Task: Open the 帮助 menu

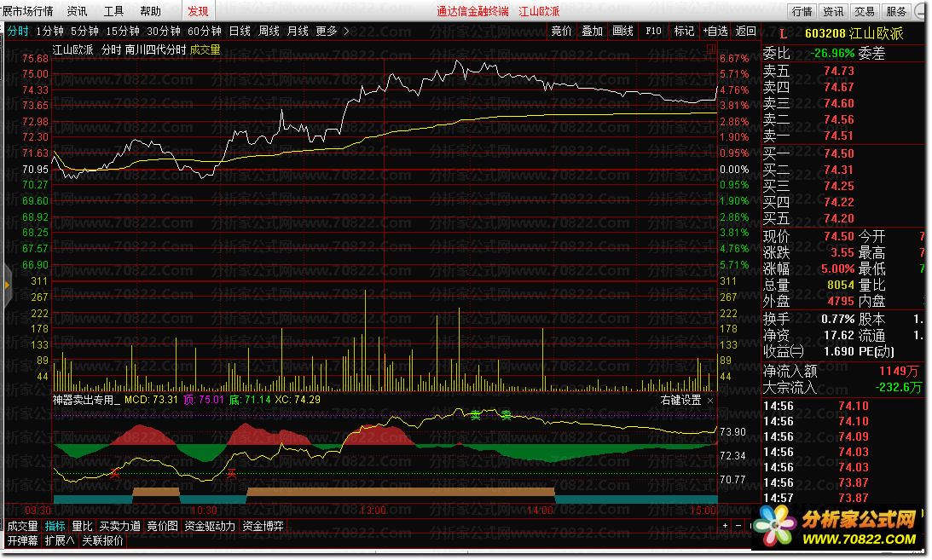Action: (150, 11)
